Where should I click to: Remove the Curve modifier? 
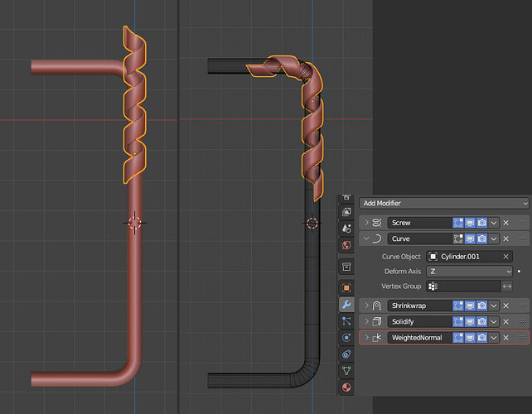505,238
